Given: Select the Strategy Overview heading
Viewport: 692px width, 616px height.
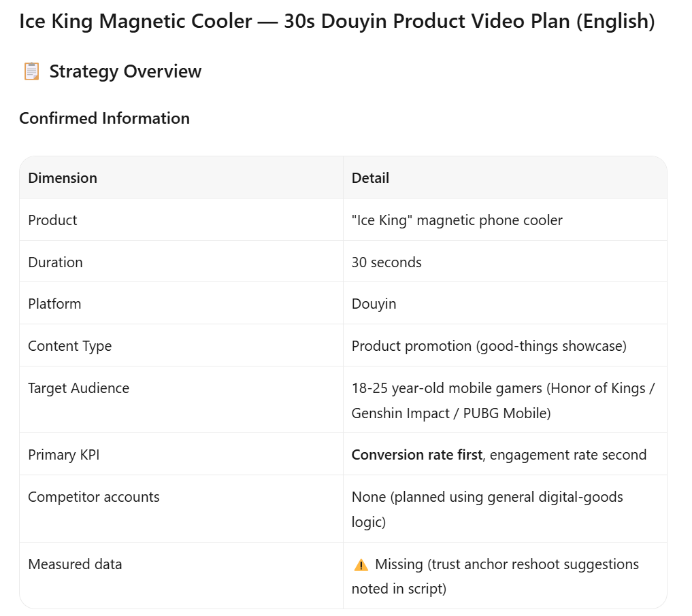Looking at the screenshot, I should pos(125,71).
